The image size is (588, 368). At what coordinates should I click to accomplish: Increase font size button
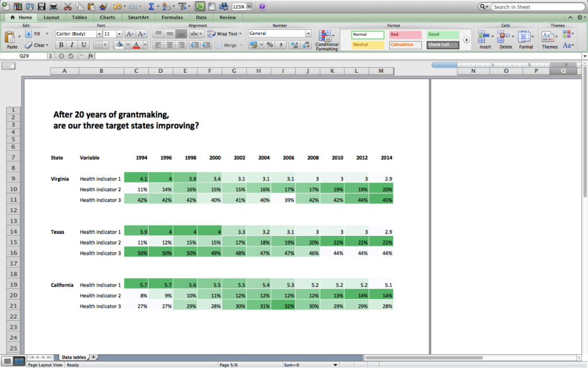130,34
